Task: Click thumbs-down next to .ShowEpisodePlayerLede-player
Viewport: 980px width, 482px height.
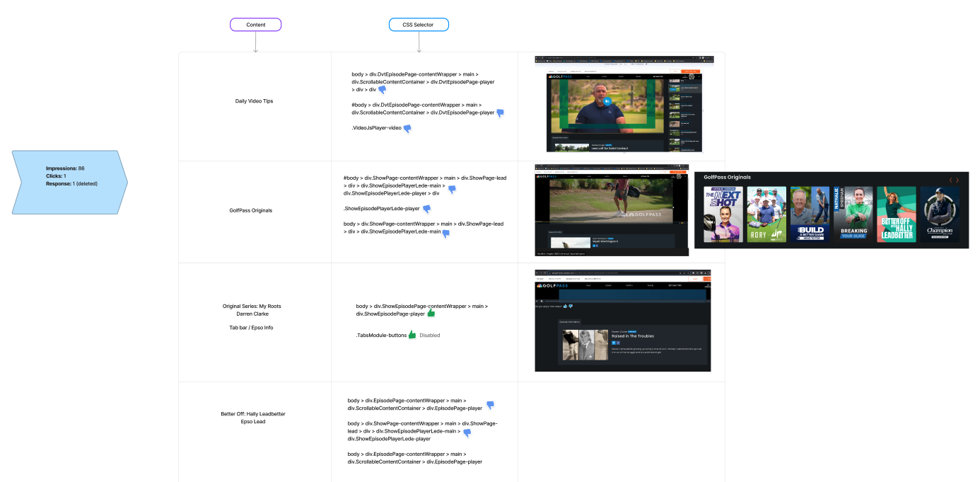Action: click(x=426, y=209)
